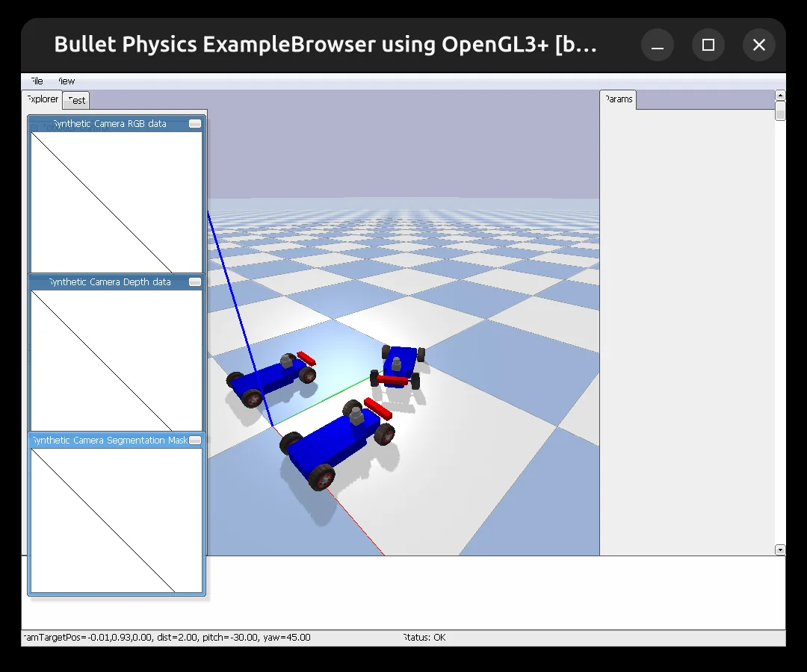Click the Params panel scroll up arrow
This screenshot has height=672, width=807.
point(780,96)
